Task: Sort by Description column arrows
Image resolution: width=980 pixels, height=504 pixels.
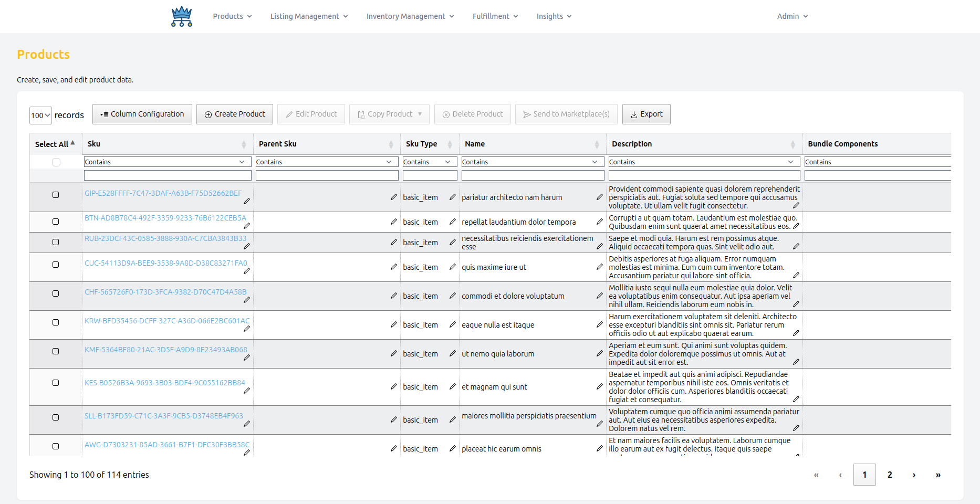Action: pyautogui.click(x=793, y=144)
